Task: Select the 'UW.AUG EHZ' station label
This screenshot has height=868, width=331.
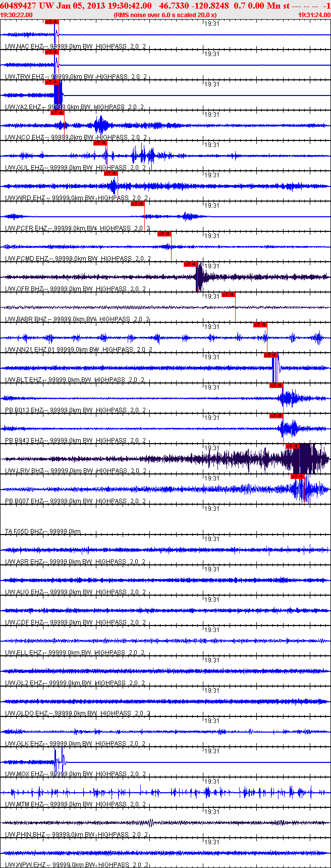Action: click(24, 592)
